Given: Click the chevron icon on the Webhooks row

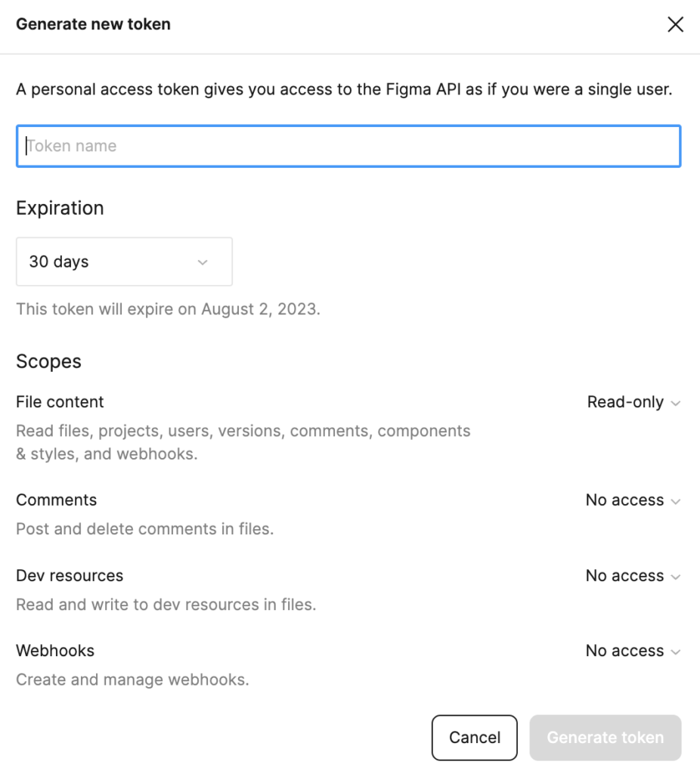Looking at the screenshot, I should (x=676, y=652).
